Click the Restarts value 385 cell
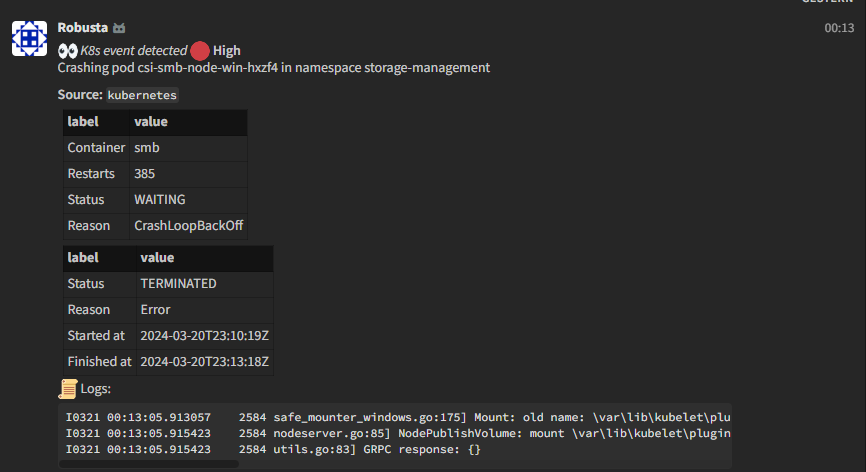866x472 pixels. [188, 174]
